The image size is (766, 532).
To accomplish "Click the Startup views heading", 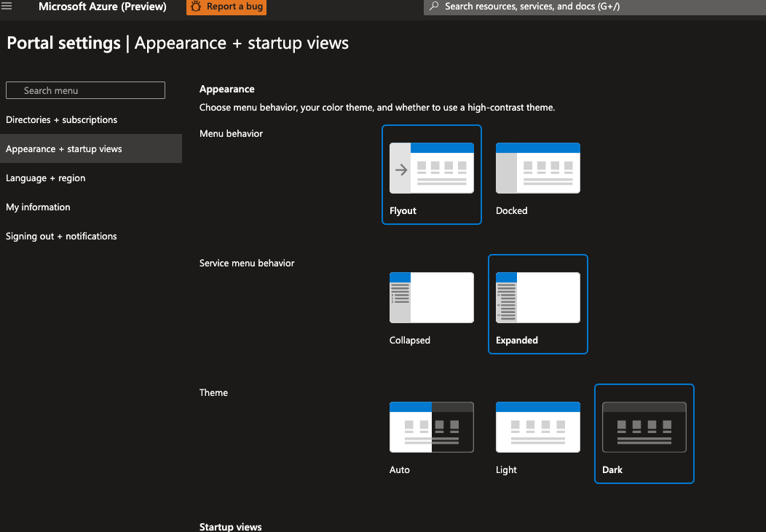I will click(x=231, y=527).
